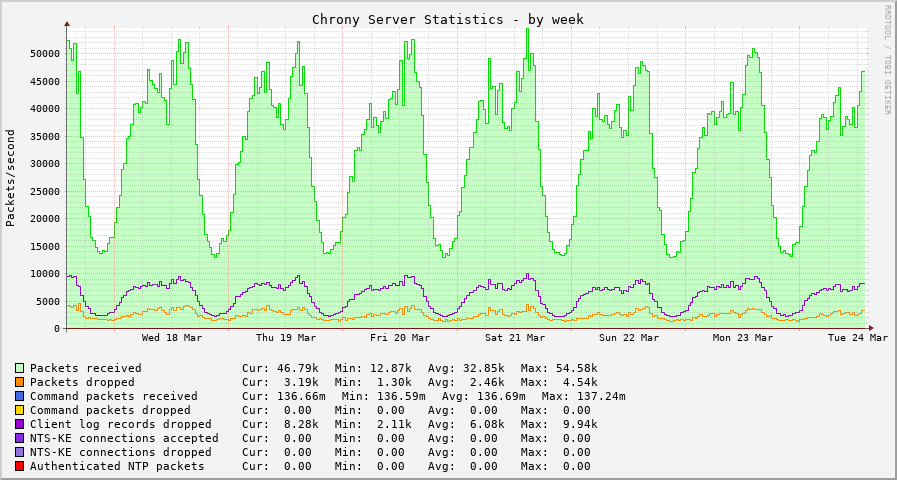The height and width of the screenshot is (480, 897).
Task: Click the Packets/second axis label
Action: click(x=10, y=178)
